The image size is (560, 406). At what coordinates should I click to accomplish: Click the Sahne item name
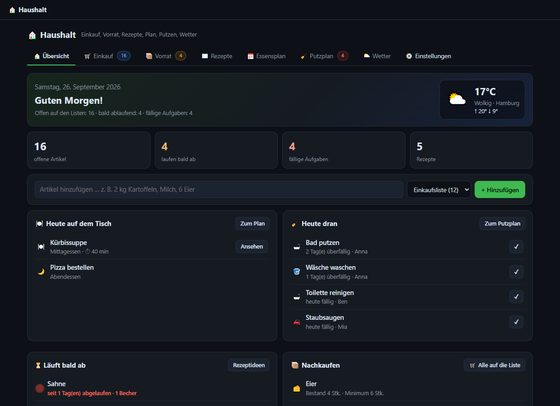click(56, 384)
